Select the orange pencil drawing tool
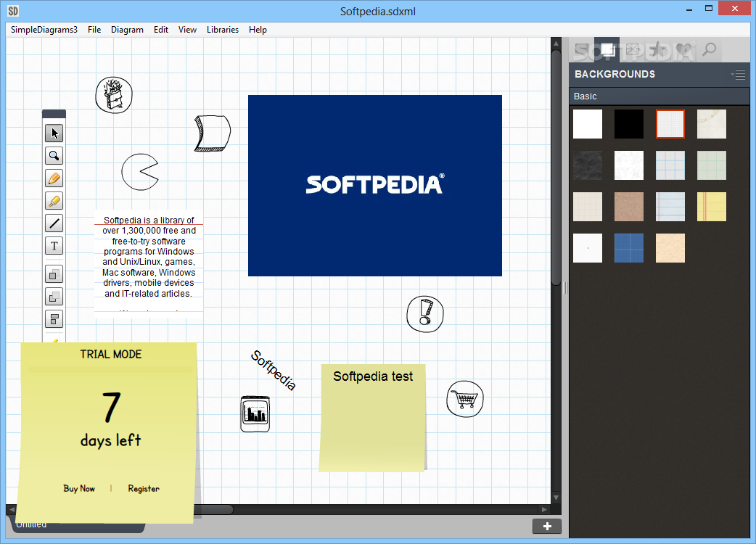 [x=54, y=178]
